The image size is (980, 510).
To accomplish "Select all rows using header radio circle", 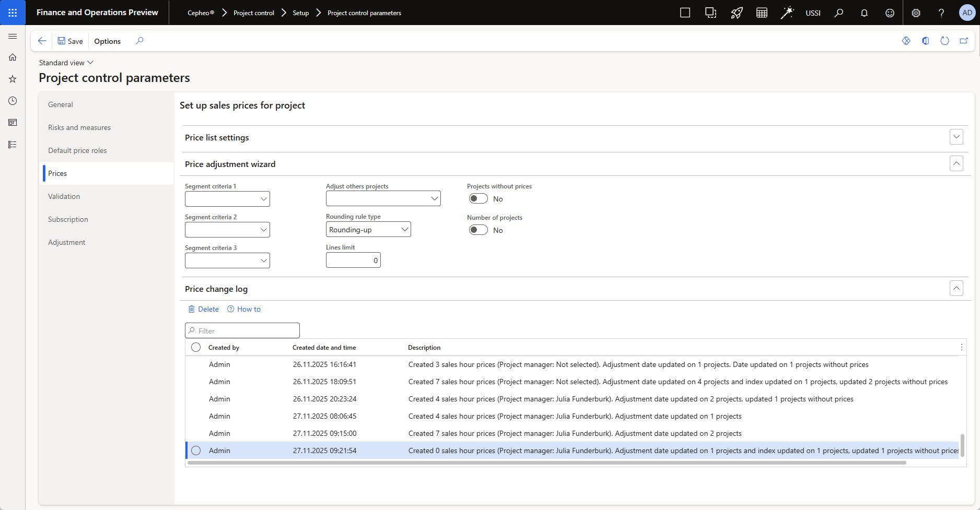I will click(196, 347).
